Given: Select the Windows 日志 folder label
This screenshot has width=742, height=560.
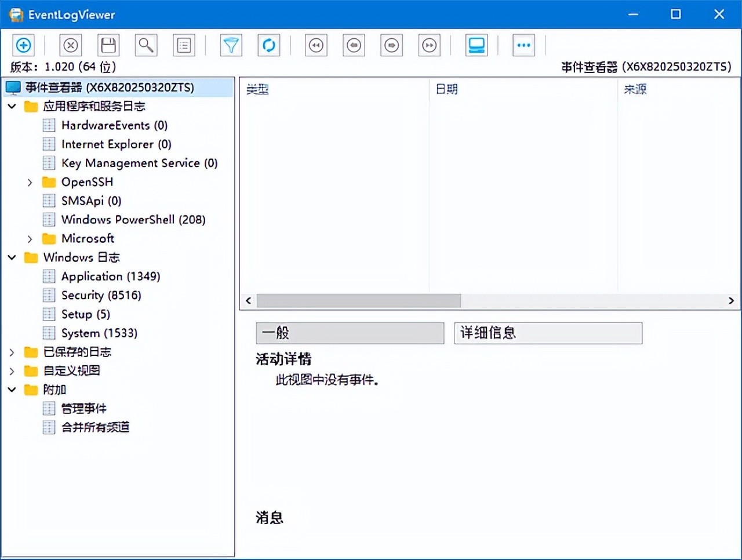Looking at the screenshot, I should [82, 257].
